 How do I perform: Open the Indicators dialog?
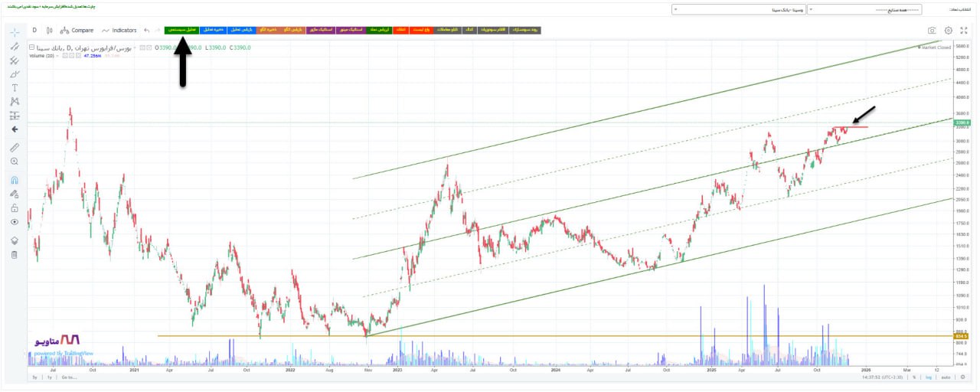(119, 31)
